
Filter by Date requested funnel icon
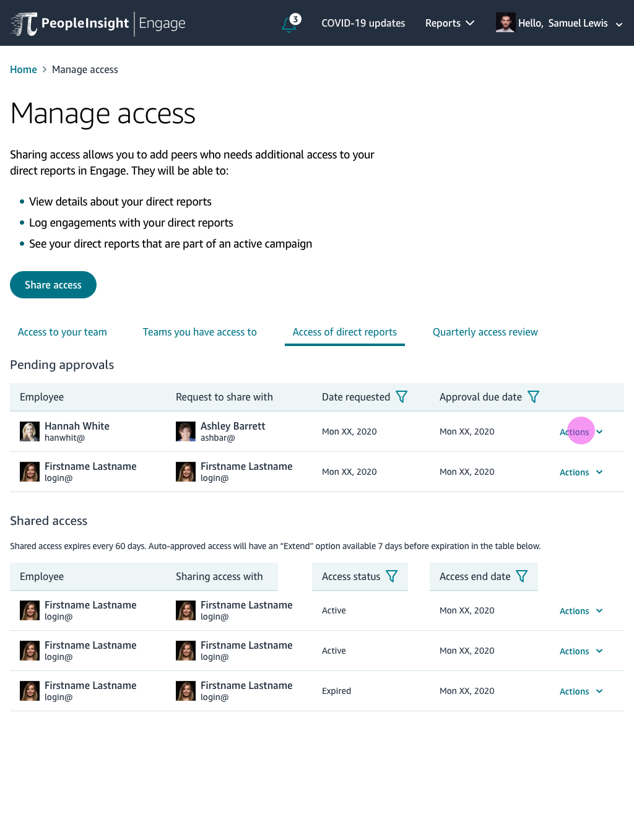point(401,397)
